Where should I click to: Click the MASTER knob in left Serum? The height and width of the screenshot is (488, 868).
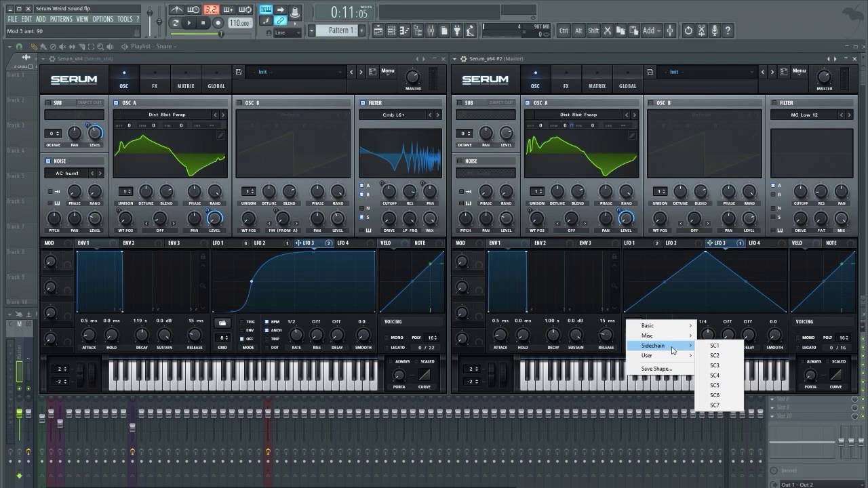coord(413,77)
